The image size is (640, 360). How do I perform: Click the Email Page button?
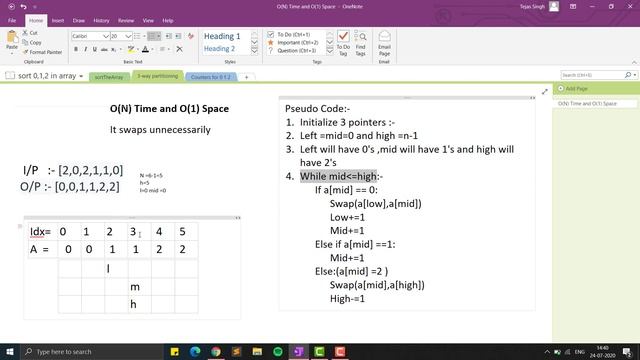click(x=384, y=43)
